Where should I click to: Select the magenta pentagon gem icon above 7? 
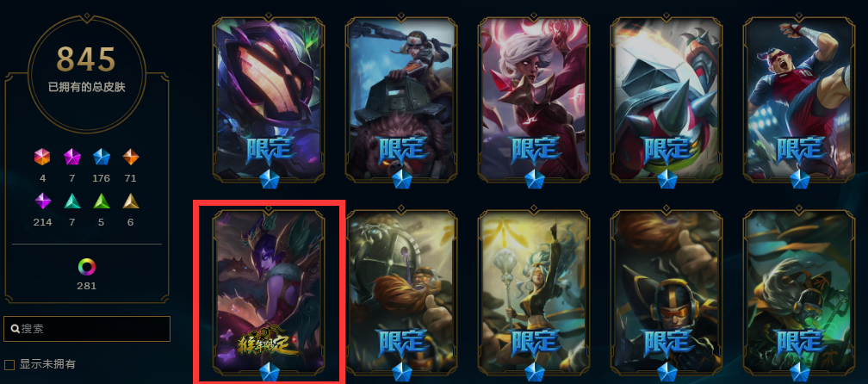point(72,158)
